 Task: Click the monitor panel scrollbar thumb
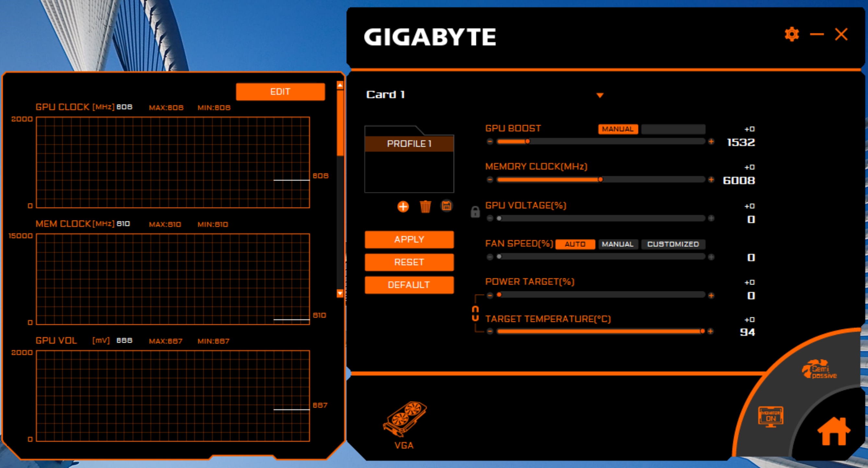[x=340, y=123]
